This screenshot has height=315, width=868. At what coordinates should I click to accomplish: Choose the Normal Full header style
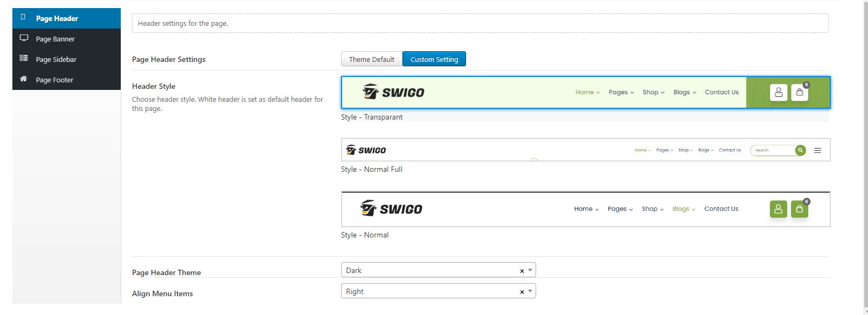[x=585, y=150]
